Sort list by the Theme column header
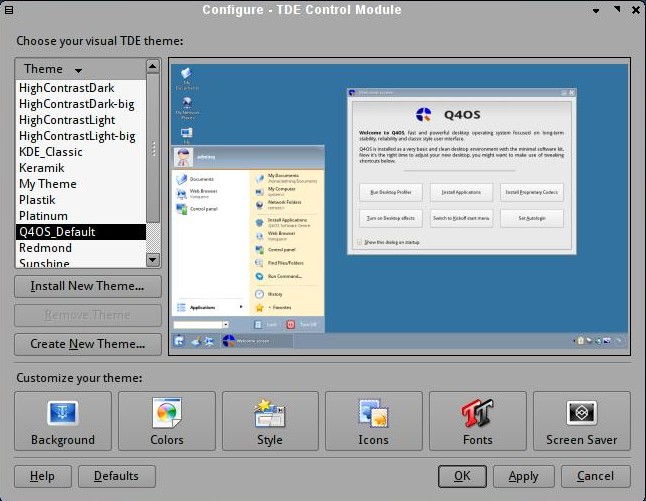The image size is (646, 501). coord(80,69)
